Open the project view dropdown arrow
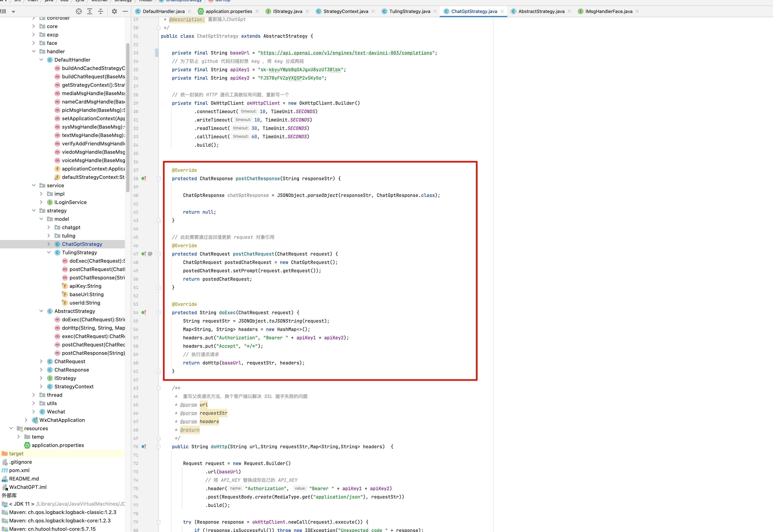The height and width of the screenshot is (532, 773). tap(13, 12)
